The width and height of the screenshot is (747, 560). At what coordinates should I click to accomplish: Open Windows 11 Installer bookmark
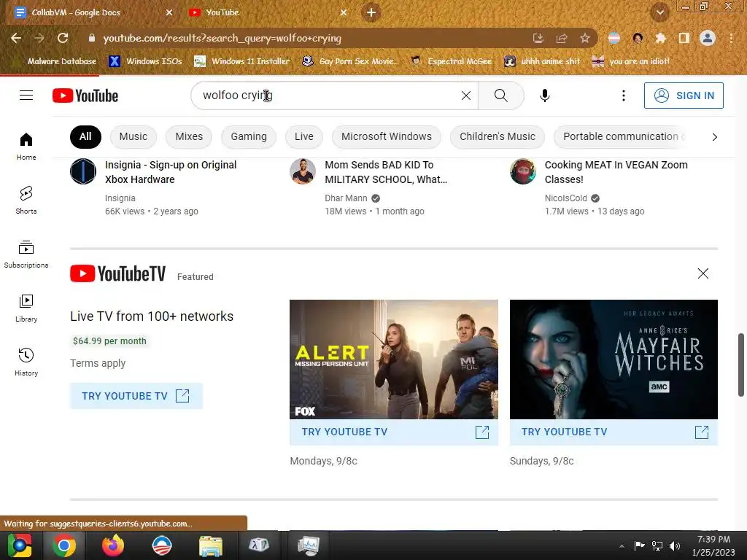242,61
